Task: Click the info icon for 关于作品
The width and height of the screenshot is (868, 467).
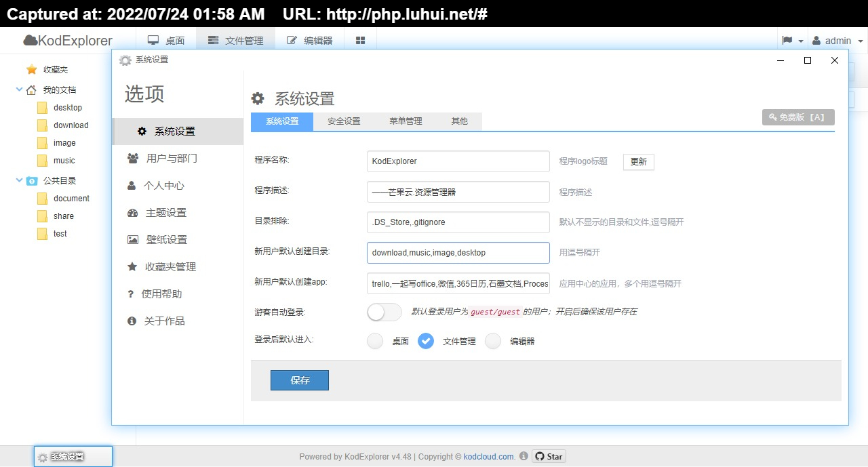Action: [x=132, y=321]
